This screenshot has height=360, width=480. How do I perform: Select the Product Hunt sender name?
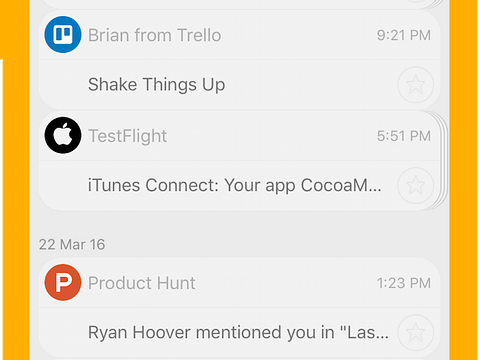coord(141,283)
